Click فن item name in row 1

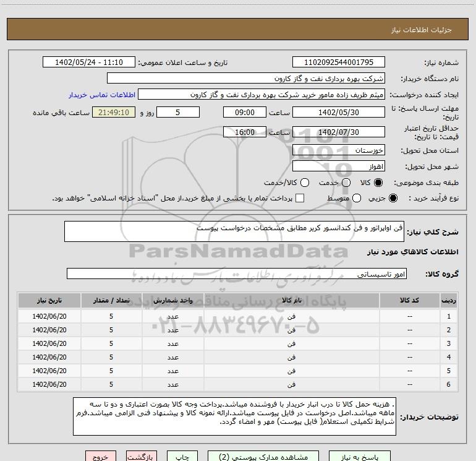point(291,316)
